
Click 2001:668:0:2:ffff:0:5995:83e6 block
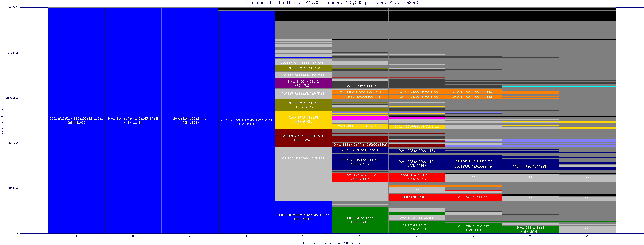tap(360, 145)
